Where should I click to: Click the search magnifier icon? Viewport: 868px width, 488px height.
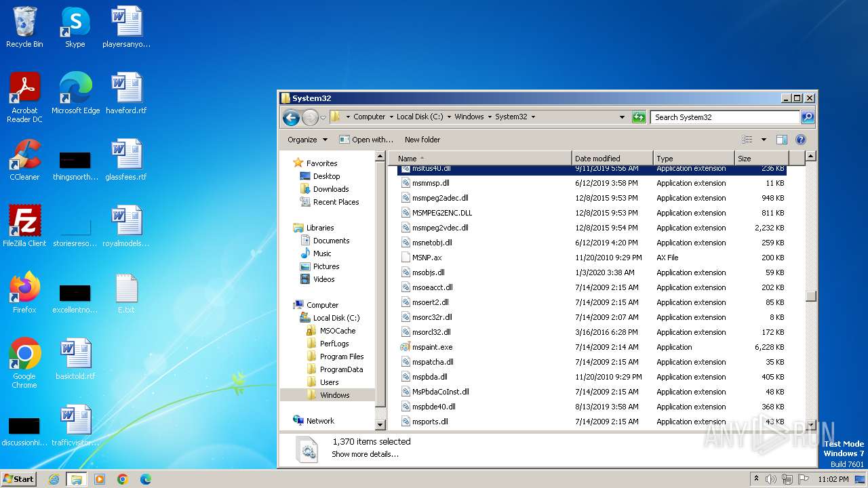click(x=807, y=117)
